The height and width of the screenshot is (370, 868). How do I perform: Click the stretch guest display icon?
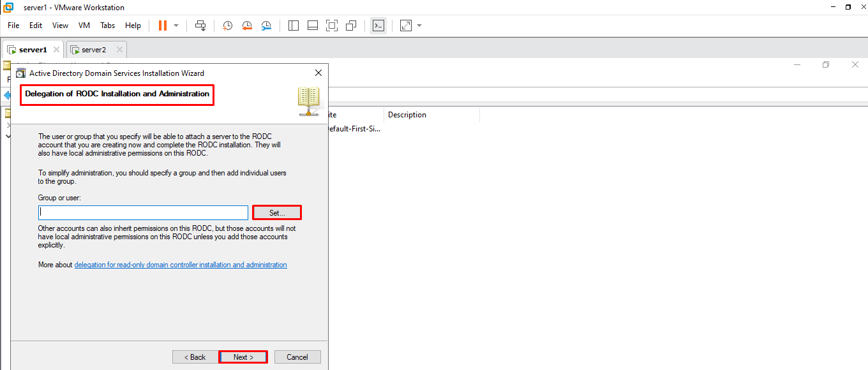point(406,26)
